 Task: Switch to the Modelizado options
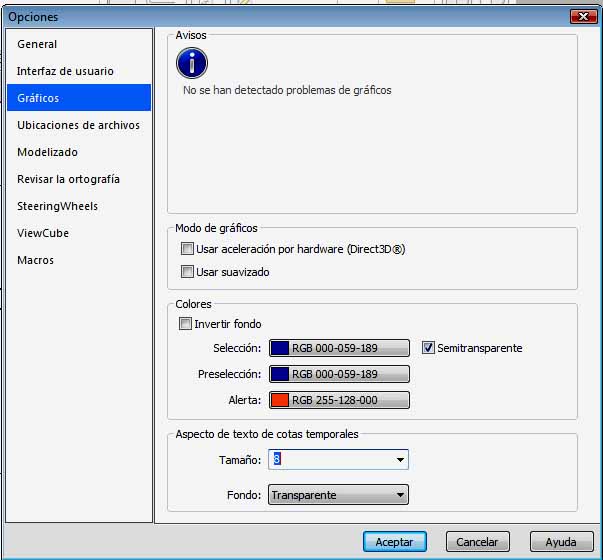(x=47, y=152)
